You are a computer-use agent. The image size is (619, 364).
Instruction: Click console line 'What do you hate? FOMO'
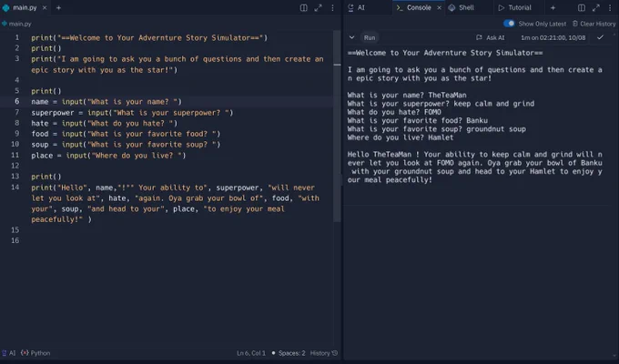click(394, 112)
